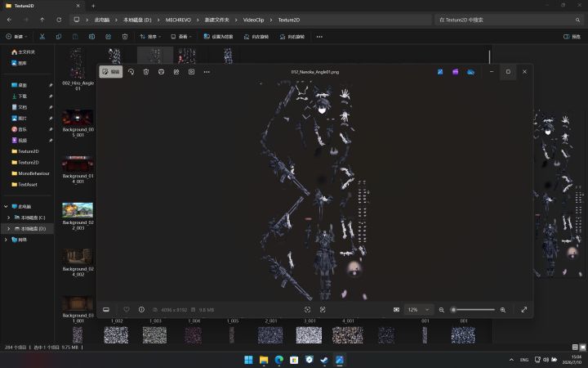Open the 12% zoom level dropdown
This screenshot has height=368, width=588.
coord(418,309)
